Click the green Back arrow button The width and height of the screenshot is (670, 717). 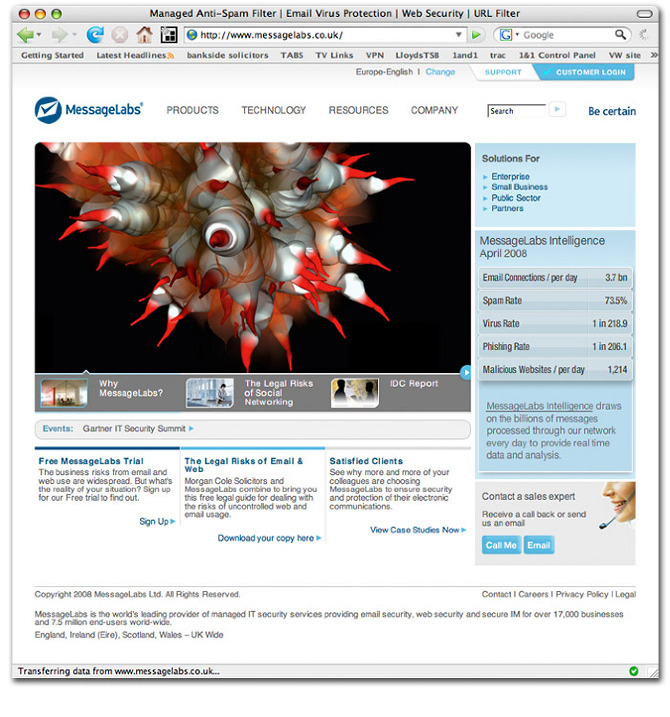tap(25, 35)
